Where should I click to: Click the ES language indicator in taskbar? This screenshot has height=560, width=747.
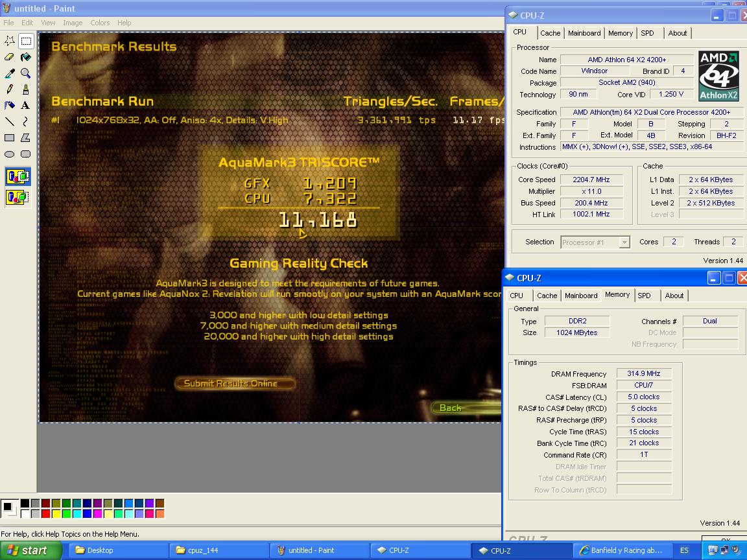(684, 550)
